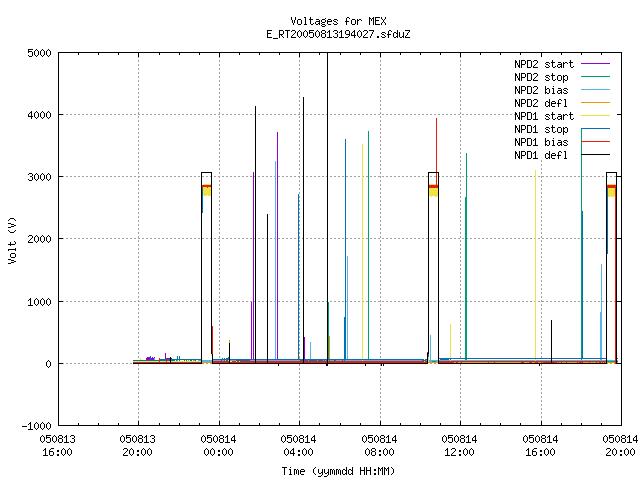This screenshot has height=480, width=640.
Task: Click the x-axis tick '050814 08:00'
Action: coord(379,446)
